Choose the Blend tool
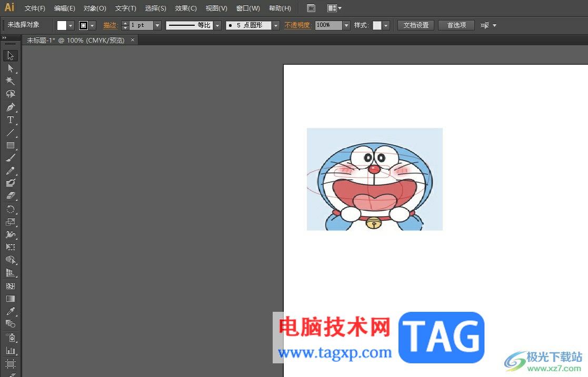This screenshot has width=588, height=377. tap(11, 324)
